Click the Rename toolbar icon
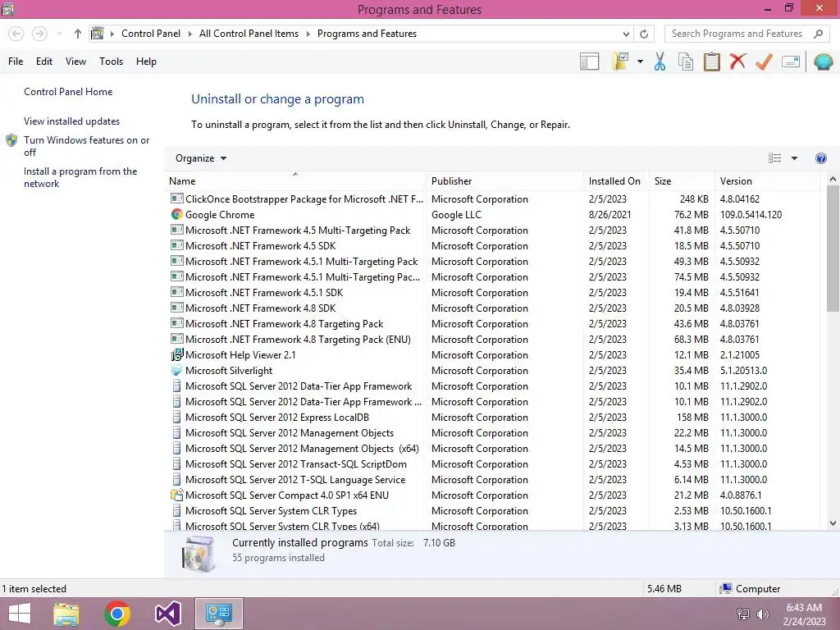 click(x=791, y=62)
